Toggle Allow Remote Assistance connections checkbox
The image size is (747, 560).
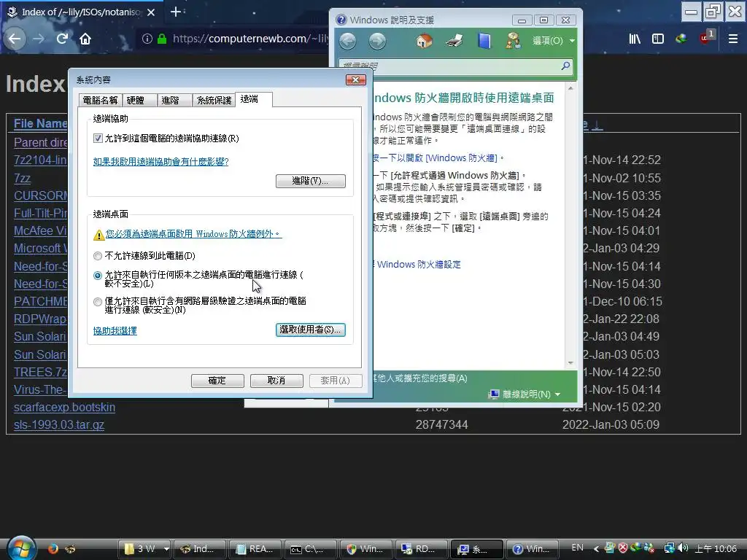pyautogui.click(x=98, y=138)
